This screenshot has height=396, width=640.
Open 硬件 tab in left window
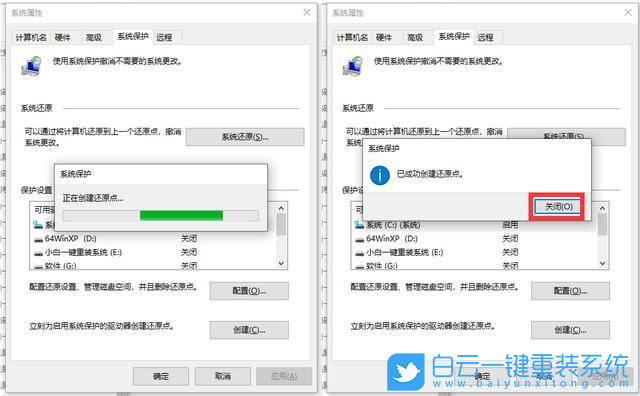pyautogui.click(x=62, y=38)
